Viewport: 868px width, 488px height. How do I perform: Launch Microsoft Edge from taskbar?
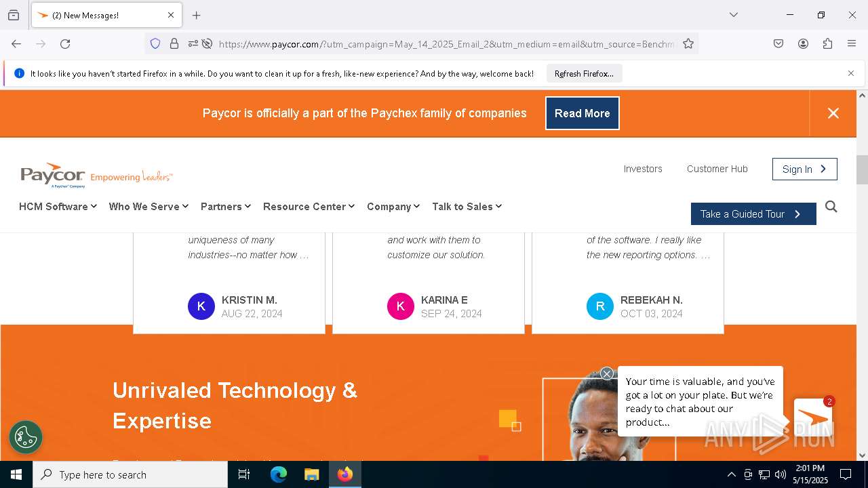click(x=279, y=474)
